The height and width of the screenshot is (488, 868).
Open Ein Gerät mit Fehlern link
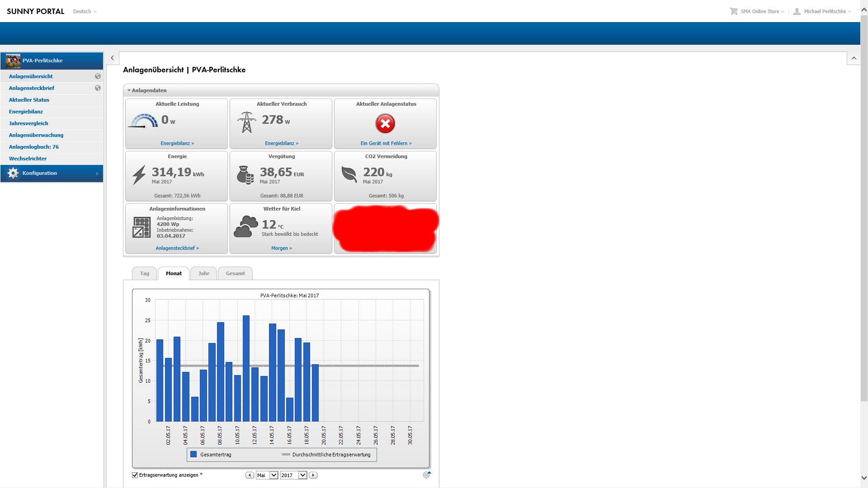point(386,143)
